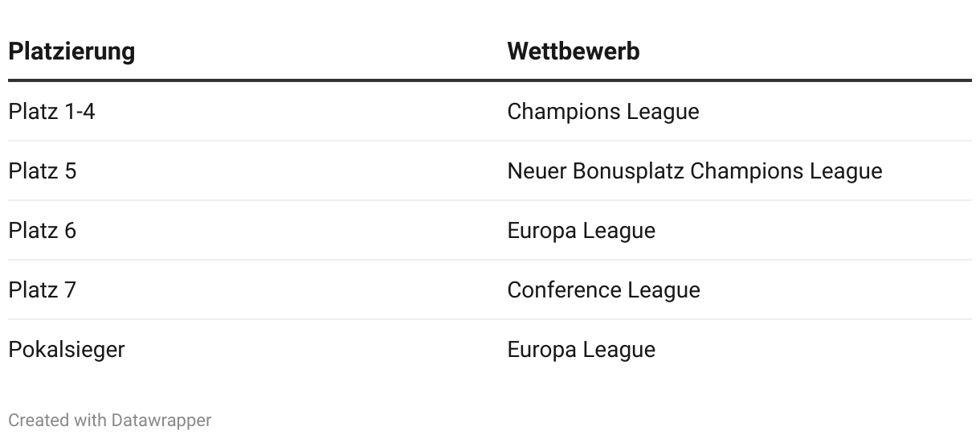Select the Champions League cell for Platz 1-4
The width and height of the screenshot is (980, 439).
pos(602,112)
